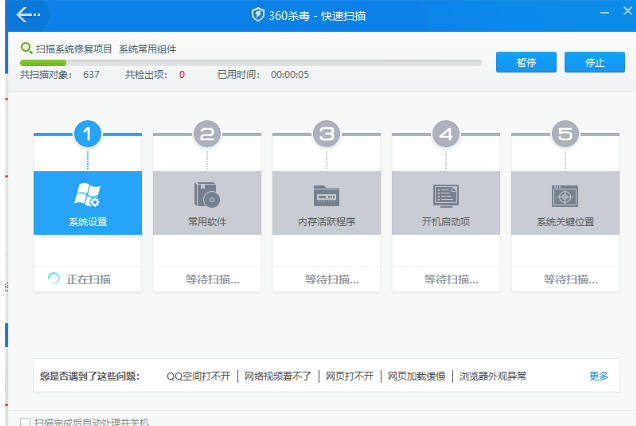This screenshot has height=426, width=636.
Task: Stop the scan with 停止 button
Action: pos(595,62)
